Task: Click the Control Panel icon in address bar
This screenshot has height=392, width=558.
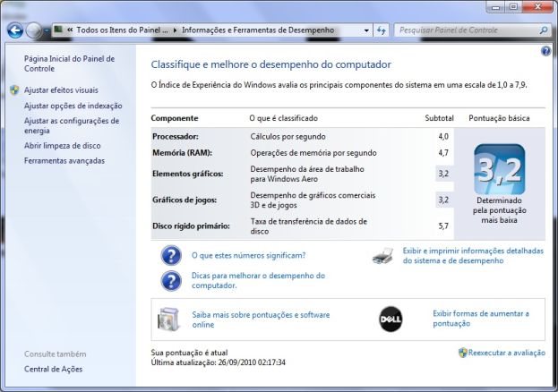Action: [x=58, y=30]
